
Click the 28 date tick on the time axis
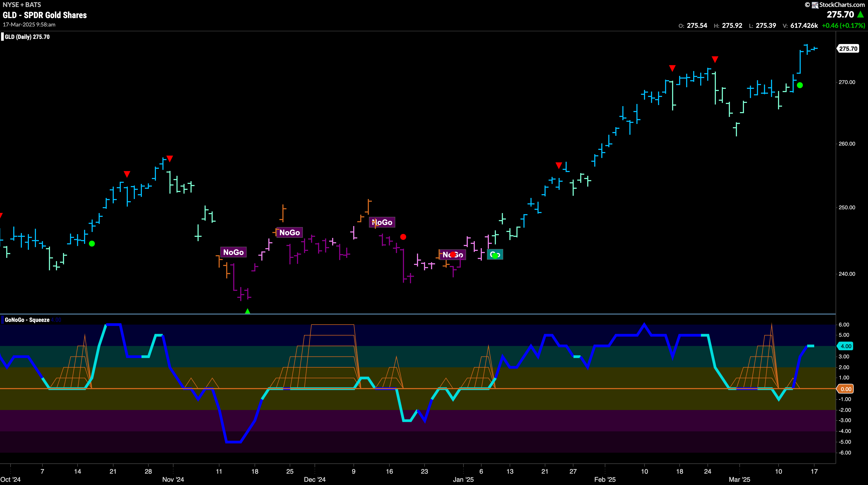click(x=148, y=471)
